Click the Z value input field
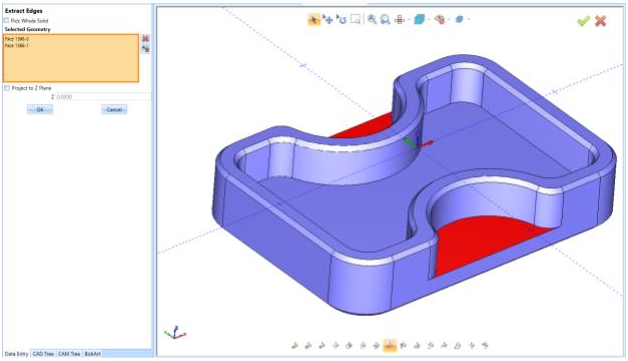Screen dimensions: 628x361 tap(103, 97)
